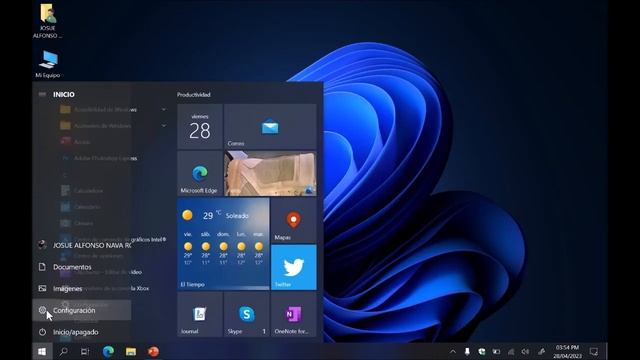This screenshot has width=640, height=360.
Task: Open the network tray icon
Action: 511,351
